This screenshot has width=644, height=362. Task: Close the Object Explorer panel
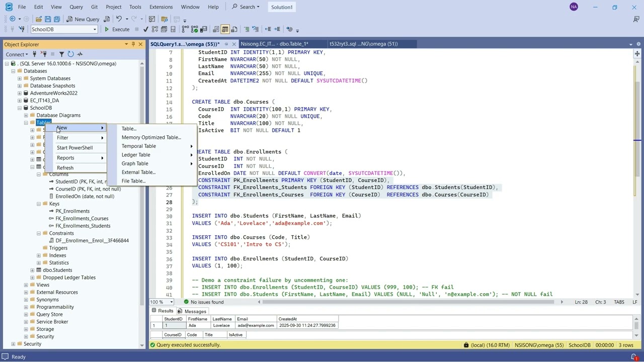(x=140, y=44)
